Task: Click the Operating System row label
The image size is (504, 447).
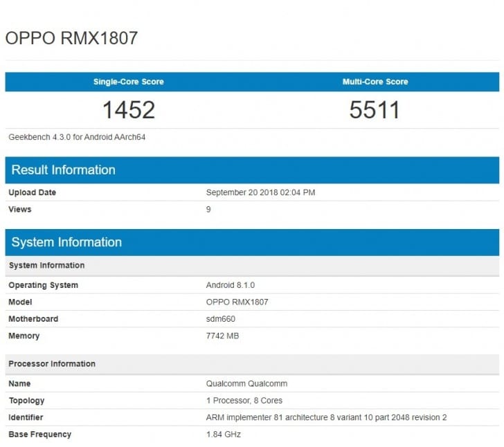Action: coord(43,285)
